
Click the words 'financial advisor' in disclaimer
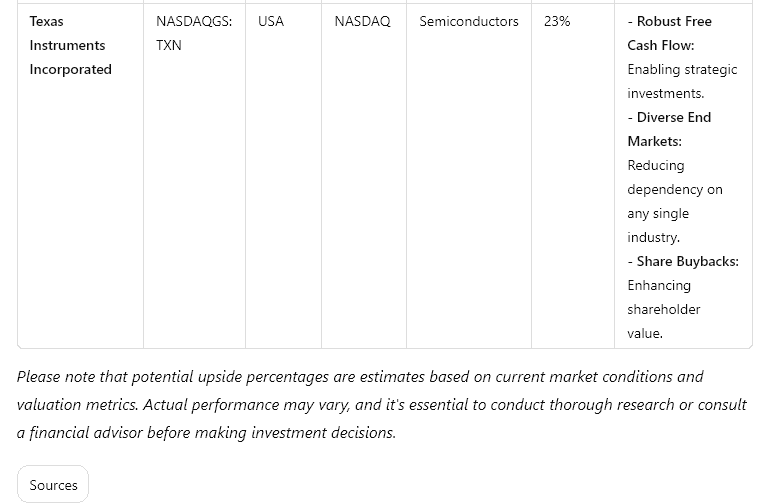point(86,432)
